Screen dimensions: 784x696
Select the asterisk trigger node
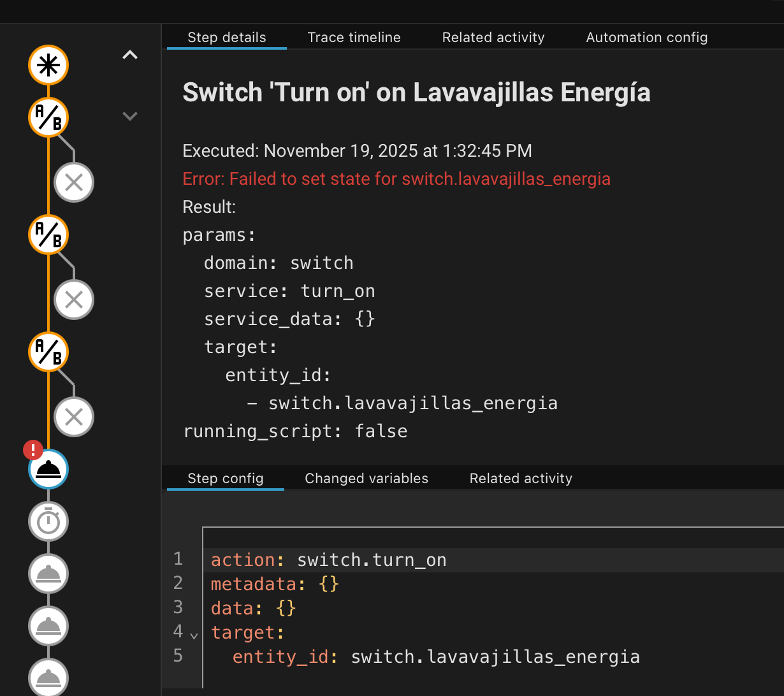point(48,66)
